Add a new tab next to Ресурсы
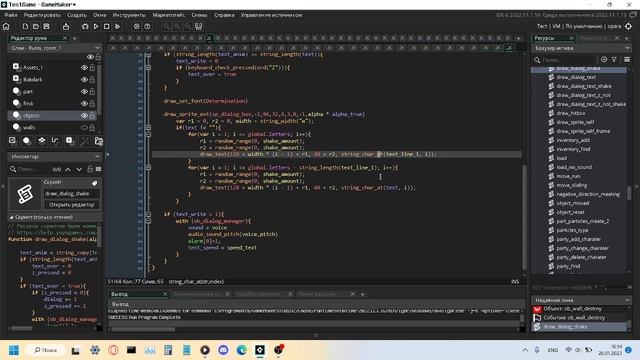 click(x=627, y=38)
